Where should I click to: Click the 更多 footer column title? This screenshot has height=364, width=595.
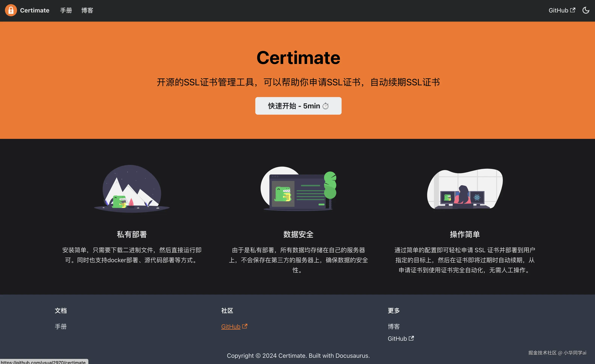click(x=394, y=310)
